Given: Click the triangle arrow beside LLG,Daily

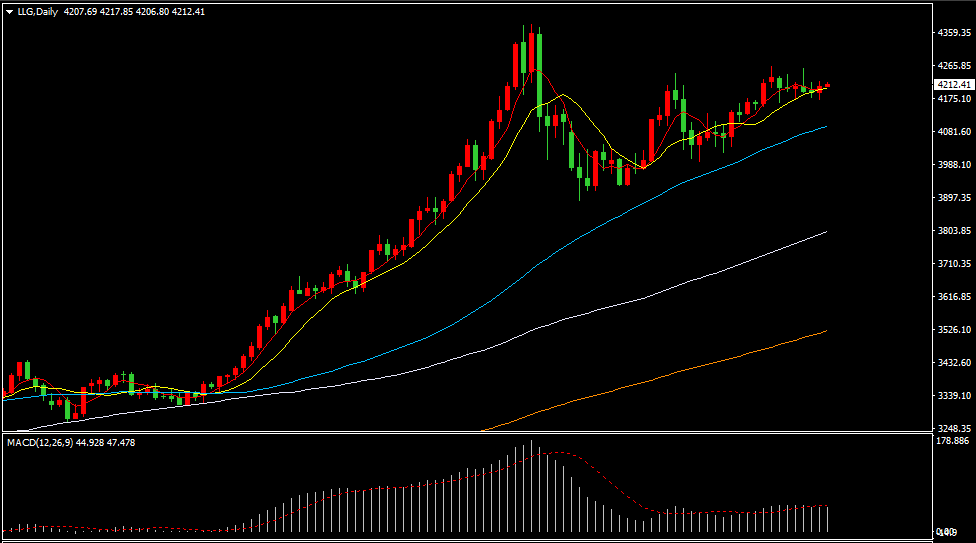Looking at the screenshot, I should coord(9,12).
